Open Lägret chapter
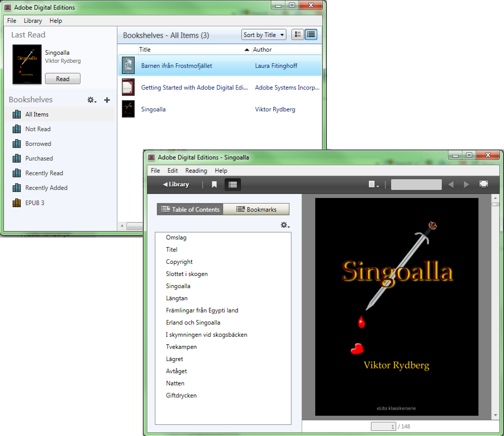 click(174, 359)
